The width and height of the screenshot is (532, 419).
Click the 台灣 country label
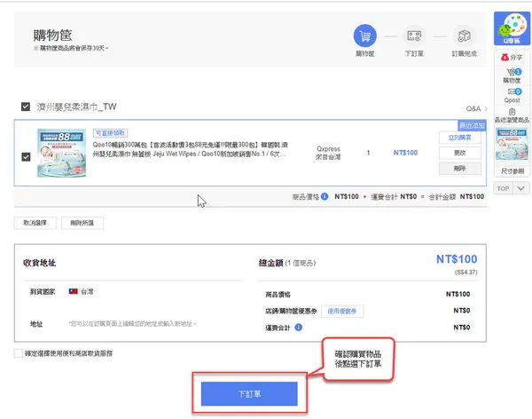[x=87, y=291]
